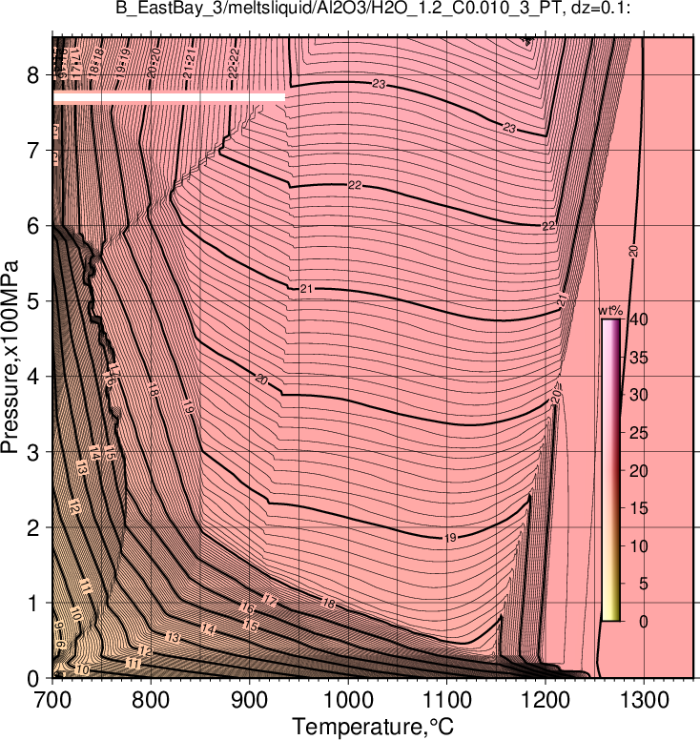Select the 700 temperature axis tick label

pyautogui.click(x=52, y=700)
